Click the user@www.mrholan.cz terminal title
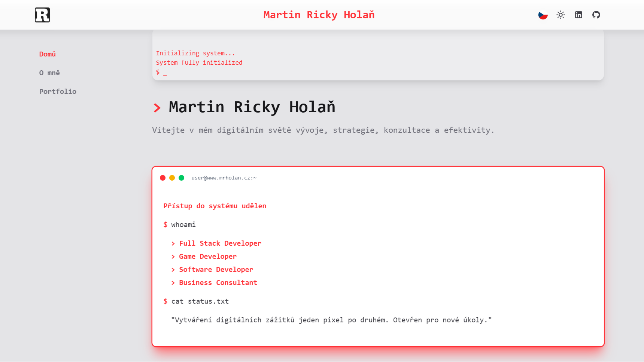The image size is (644, 362). 224,178
